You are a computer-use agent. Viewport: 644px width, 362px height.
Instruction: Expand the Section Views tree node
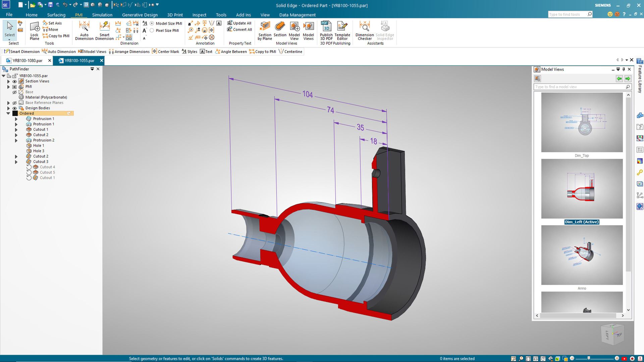[7, 81]
